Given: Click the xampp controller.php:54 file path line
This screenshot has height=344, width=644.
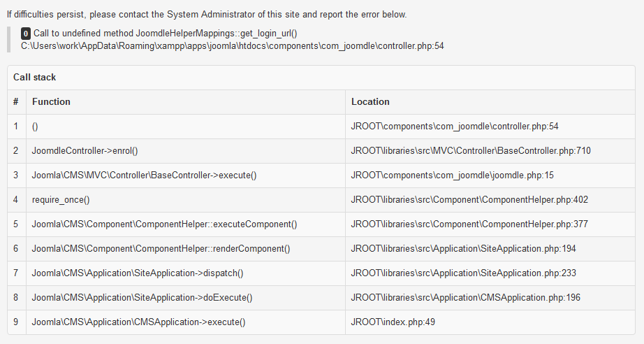Looking at the screenshot, I should tap(232, 45).
